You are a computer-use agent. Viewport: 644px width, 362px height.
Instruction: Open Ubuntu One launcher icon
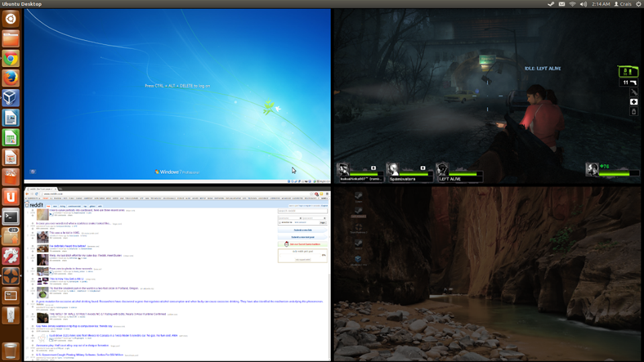click(x=11, y=197)
